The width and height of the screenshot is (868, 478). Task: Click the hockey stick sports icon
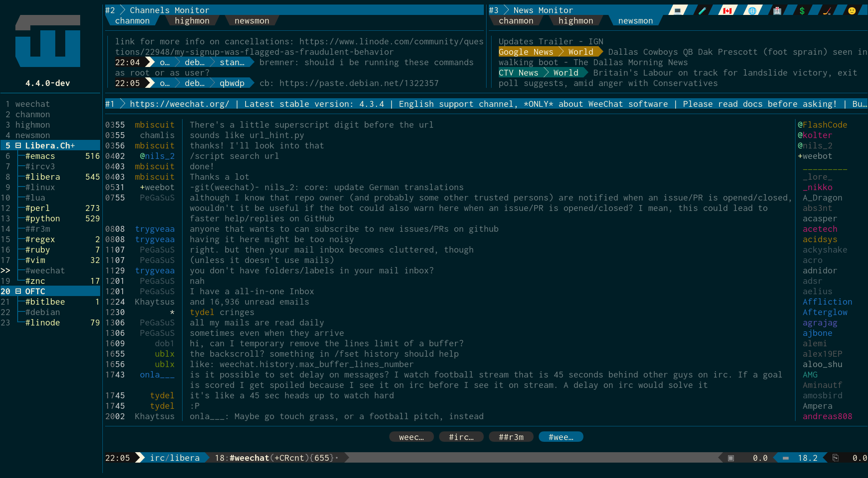click(827, 10)
